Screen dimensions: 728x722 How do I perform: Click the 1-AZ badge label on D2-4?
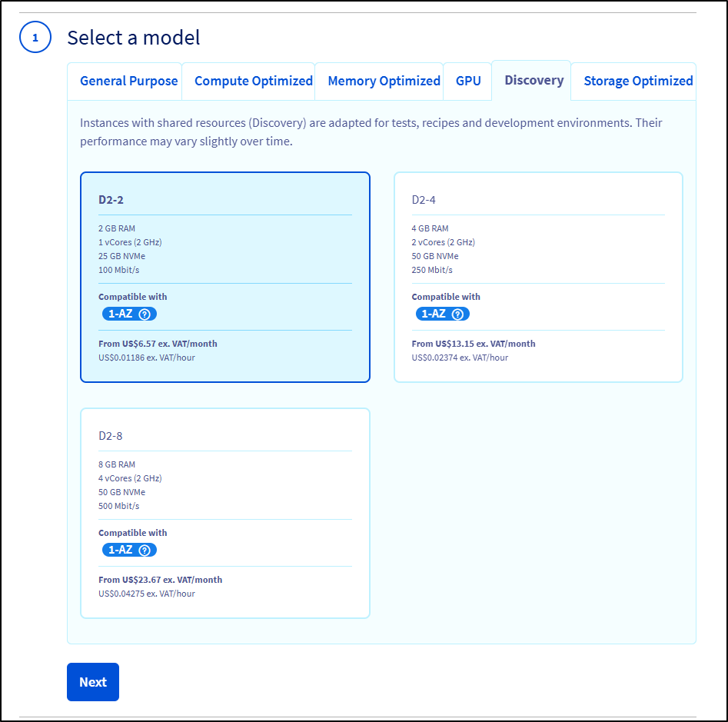[434, 314]
